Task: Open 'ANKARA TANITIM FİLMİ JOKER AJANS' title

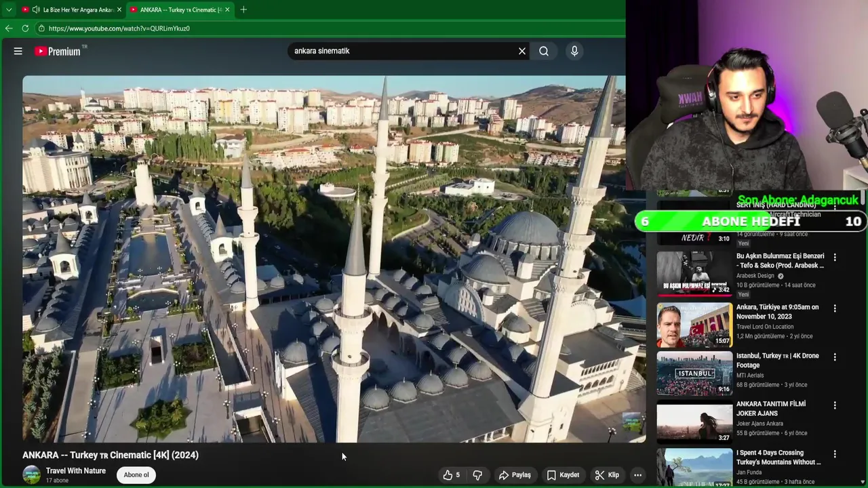Action: click(x=771, y=408)
